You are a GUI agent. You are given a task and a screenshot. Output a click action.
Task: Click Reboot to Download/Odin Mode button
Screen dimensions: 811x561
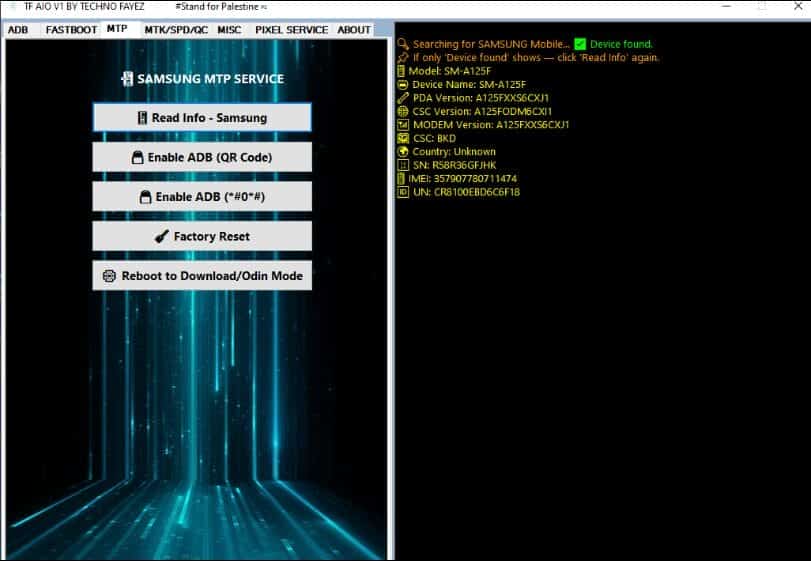coord(202,276)
